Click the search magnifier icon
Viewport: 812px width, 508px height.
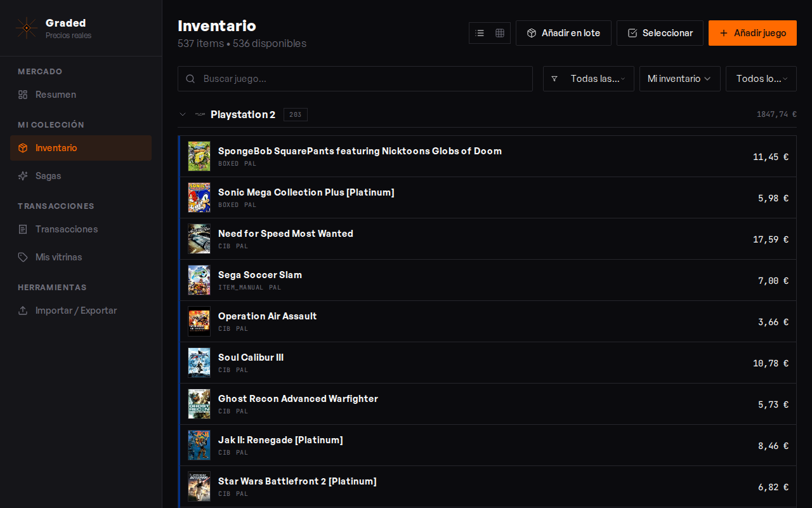(x=190, y=79)
